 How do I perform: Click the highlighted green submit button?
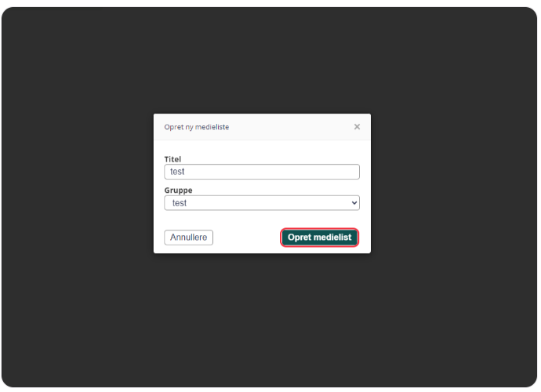coord(319,238)
